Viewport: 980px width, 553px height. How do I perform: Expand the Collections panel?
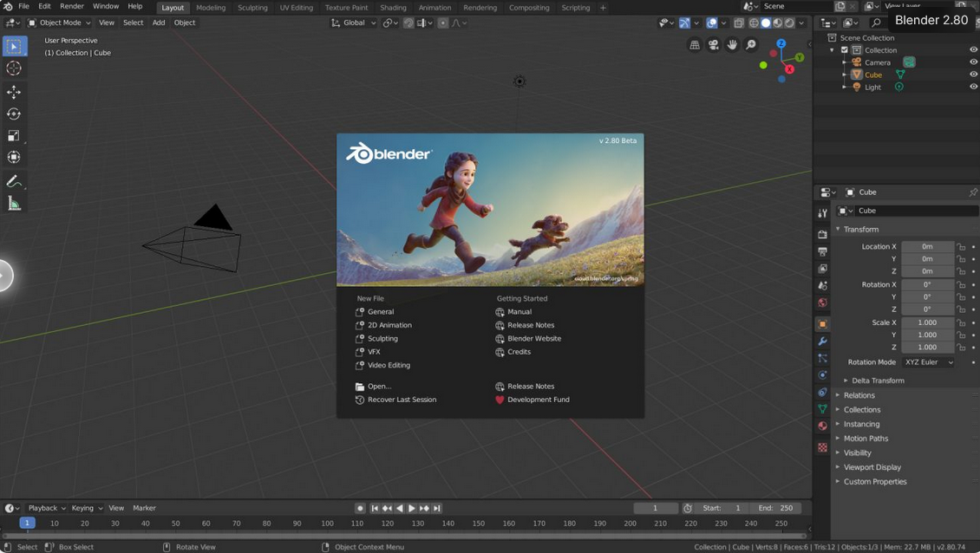(x=861, y=410)
